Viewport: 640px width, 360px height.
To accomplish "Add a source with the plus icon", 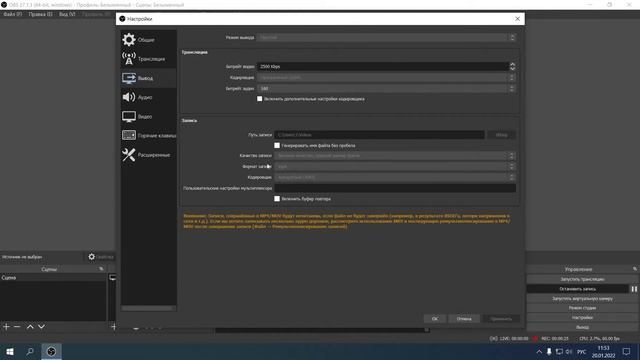I will click(113, 327).
